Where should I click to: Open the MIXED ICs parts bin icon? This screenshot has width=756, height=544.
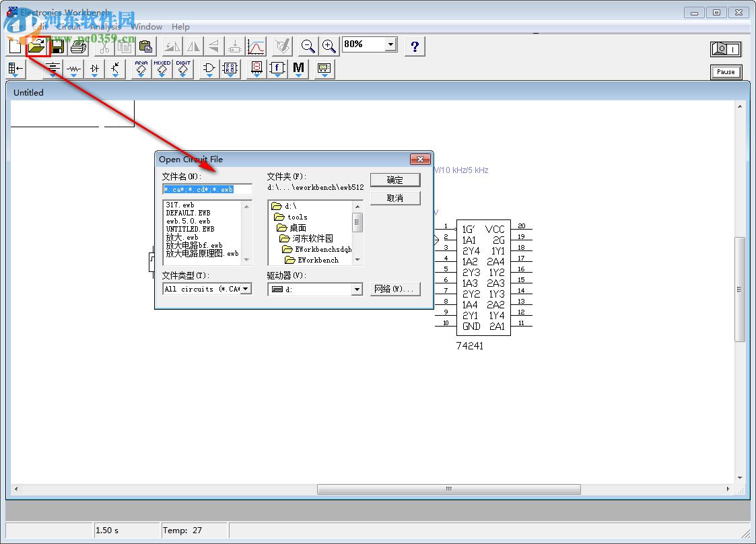coord(161,69)
